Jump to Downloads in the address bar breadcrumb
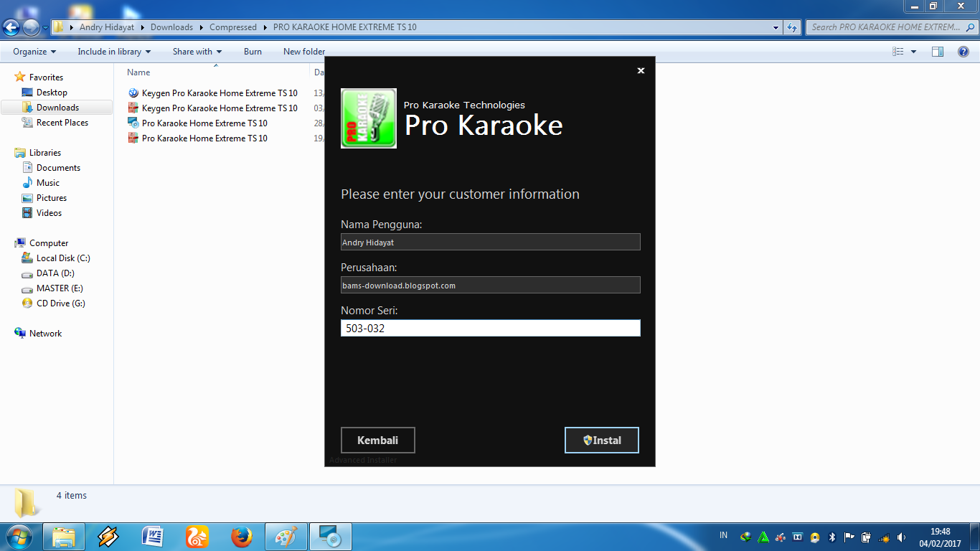The width and height of the screenshot is (980, 551). pyautogui.click(x=171, y=27)
